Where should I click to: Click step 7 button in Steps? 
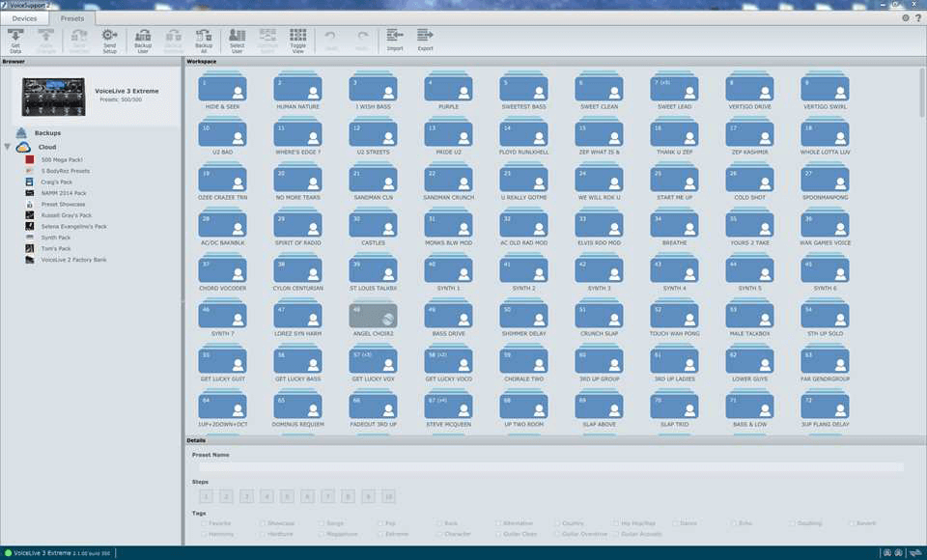pyautogui.click(x=327, y=496)
